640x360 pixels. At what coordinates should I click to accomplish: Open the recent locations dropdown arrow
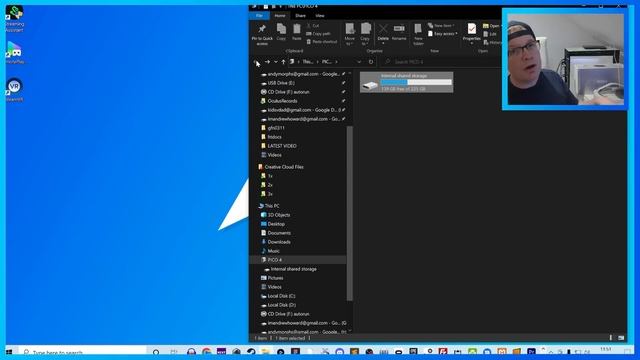click(x=276, y=62)
